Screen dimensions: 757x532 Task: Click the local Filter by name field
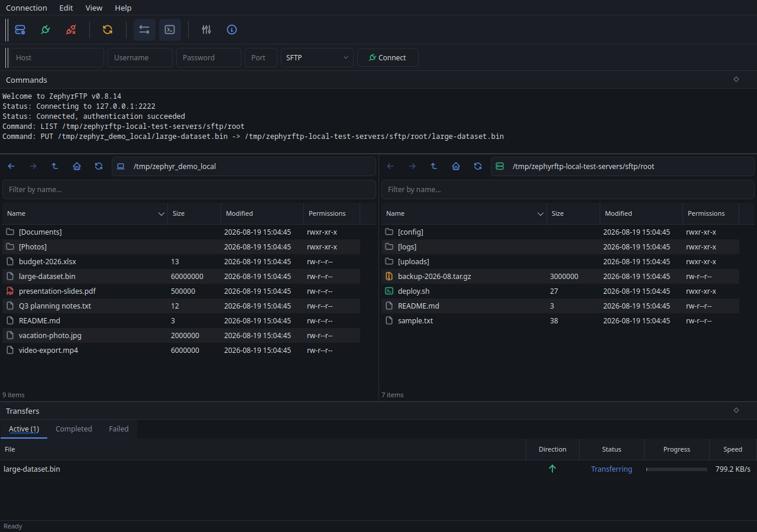tap(189, 190)
